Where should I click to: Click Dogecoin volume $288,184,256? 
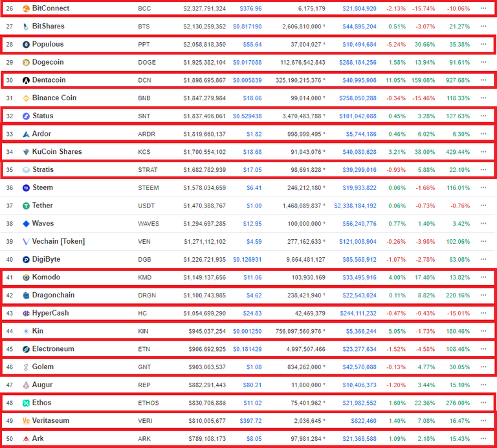click(358, 62)
